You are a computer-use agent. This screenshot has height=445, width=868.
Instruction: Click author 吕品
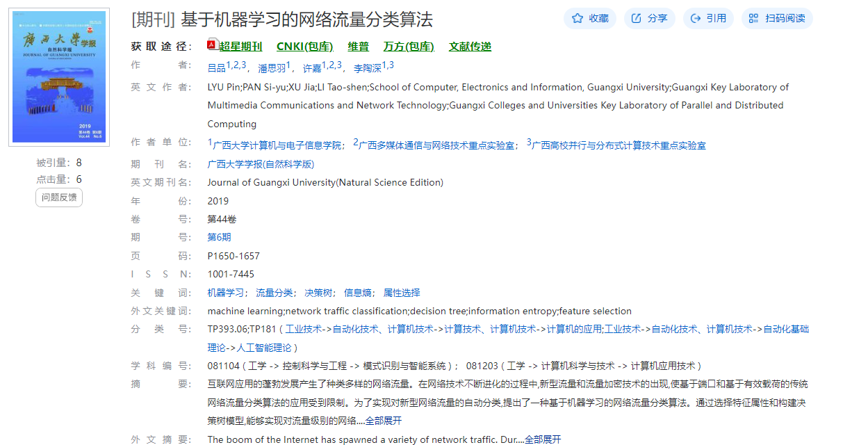click(x=217, y=68)
